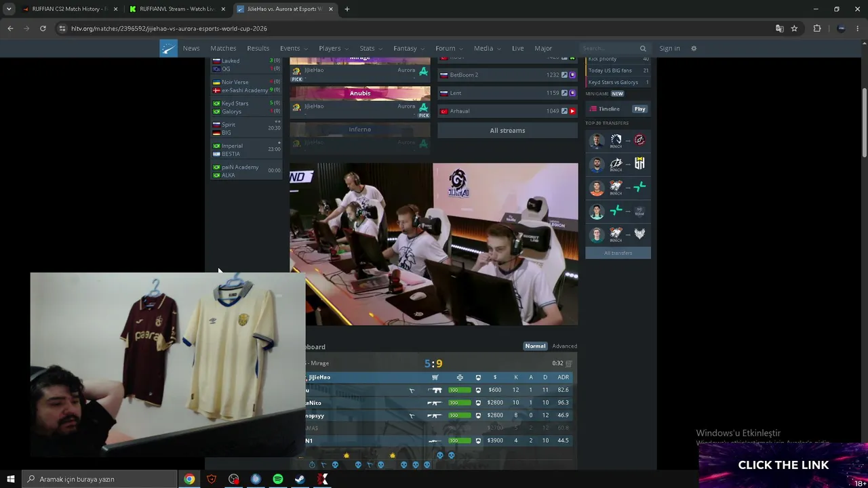Screen dimensions: 868x488
Task: Click the All streams button
Action: [507, 130]
